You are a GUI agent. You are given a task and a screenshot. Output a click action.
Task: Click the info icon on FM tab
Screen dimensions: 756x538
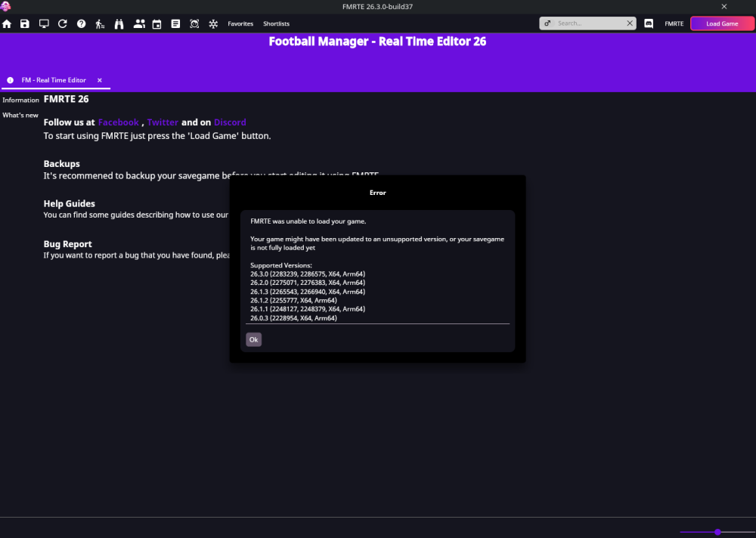(x=10, y=80)
